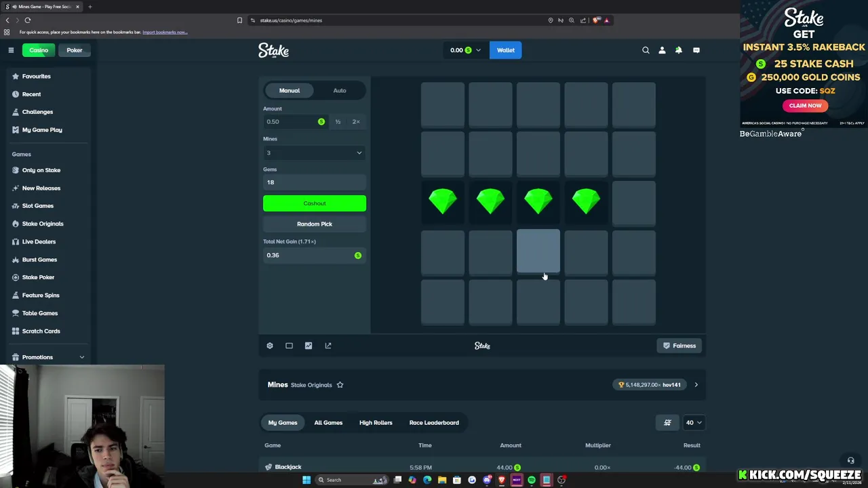Reveal the highlighted tile under the cursor
The width and height of the screenshot is (868, 488).
coord(538,252)
